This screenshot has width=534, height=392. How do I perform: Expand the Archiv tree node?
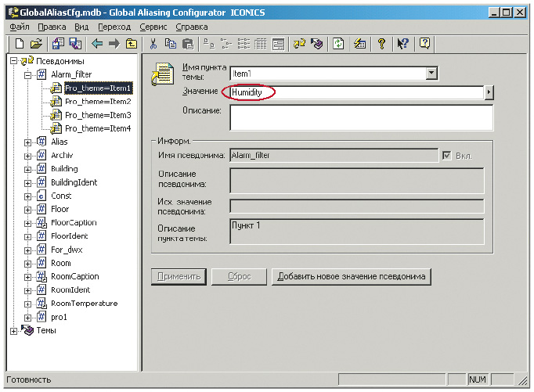click(27, 156)
